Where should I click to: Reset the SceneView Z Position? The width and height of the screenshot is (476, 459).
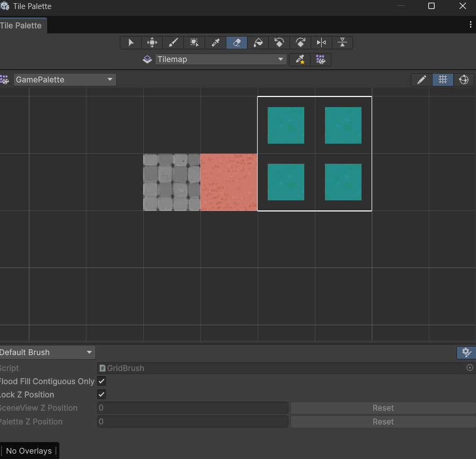pos(383,408)
